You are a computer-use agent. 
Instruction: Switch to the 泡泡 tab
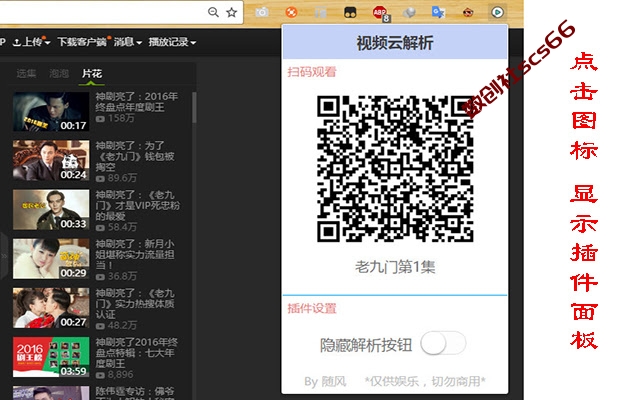[x=59, y=73]
